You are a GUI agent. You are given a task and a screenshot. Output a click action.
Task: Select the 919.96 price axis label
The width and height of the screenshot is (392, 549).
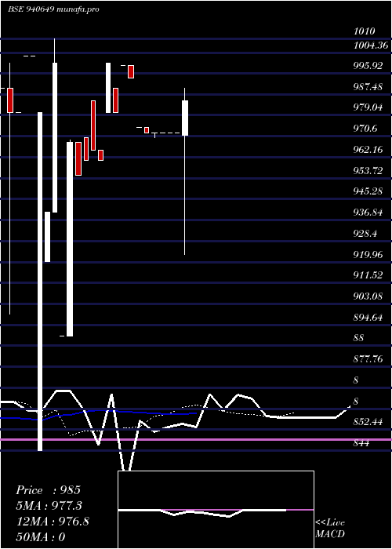tap(368, 254)
